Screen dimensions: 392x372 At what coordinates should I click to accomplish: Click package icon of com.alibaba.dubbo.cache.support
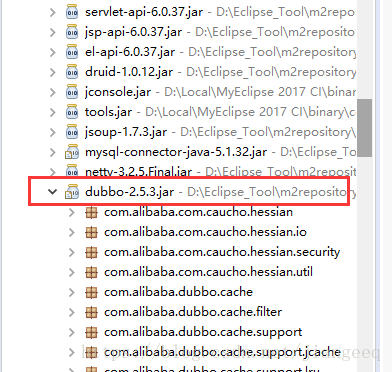91,332
